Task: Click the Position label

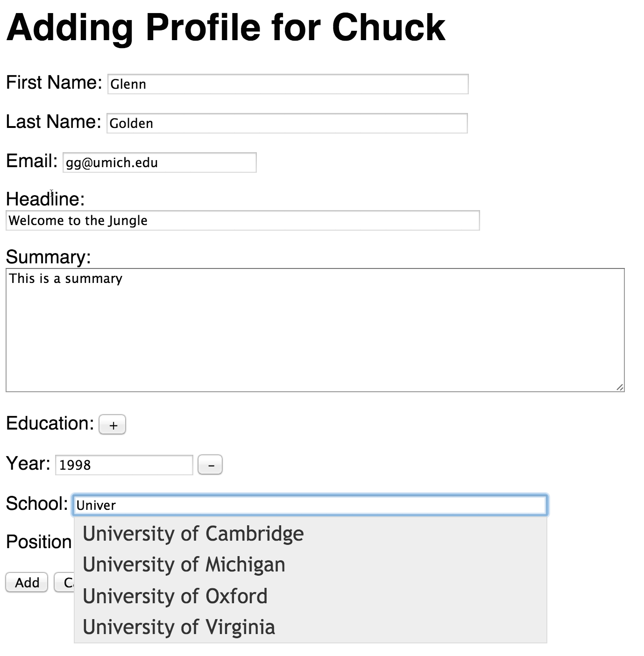Action: pos(39,542)
